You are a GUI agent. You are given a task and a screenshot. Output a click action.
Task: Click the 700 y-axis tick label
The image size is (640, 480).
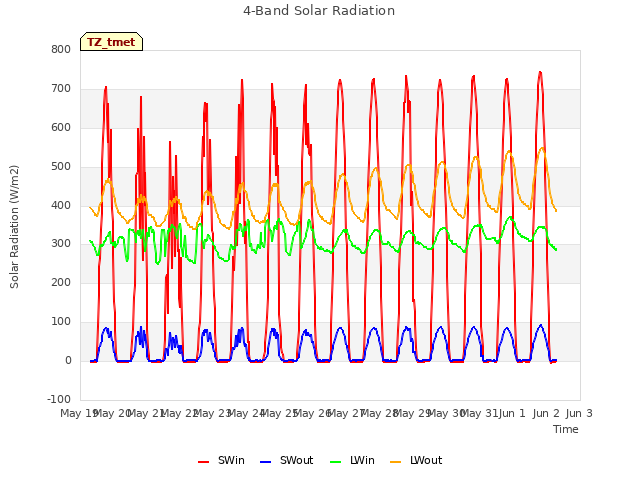click(61, 88)
